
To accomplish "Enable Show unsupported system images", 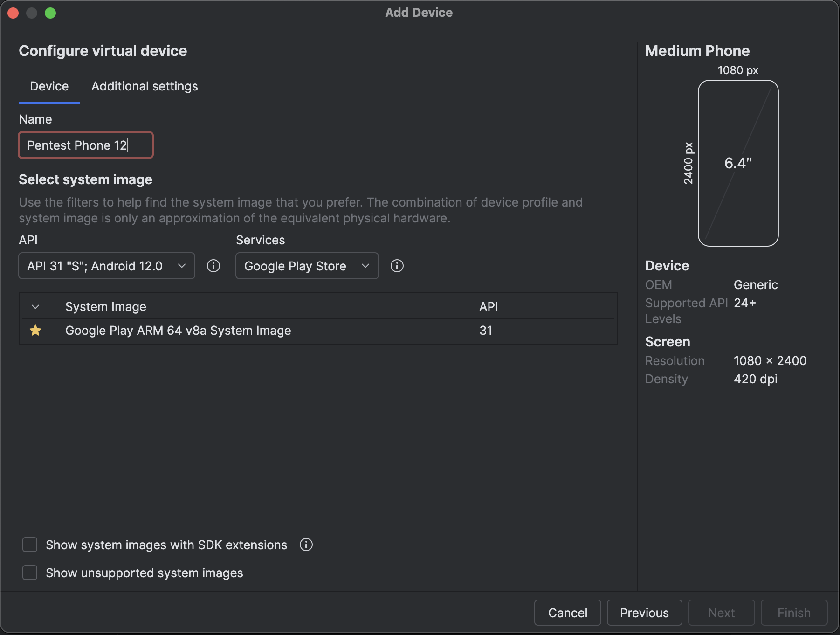I will pos(30,573).
